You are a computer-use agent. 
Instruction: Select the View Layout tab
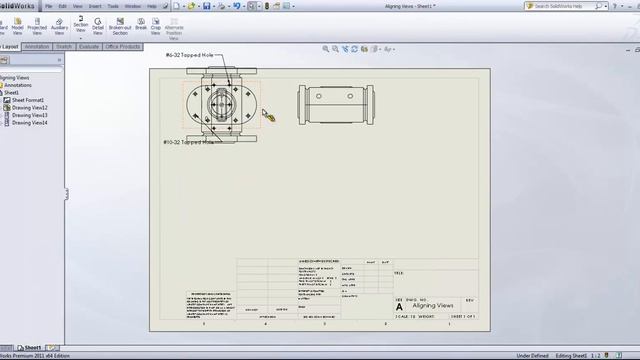10,47
